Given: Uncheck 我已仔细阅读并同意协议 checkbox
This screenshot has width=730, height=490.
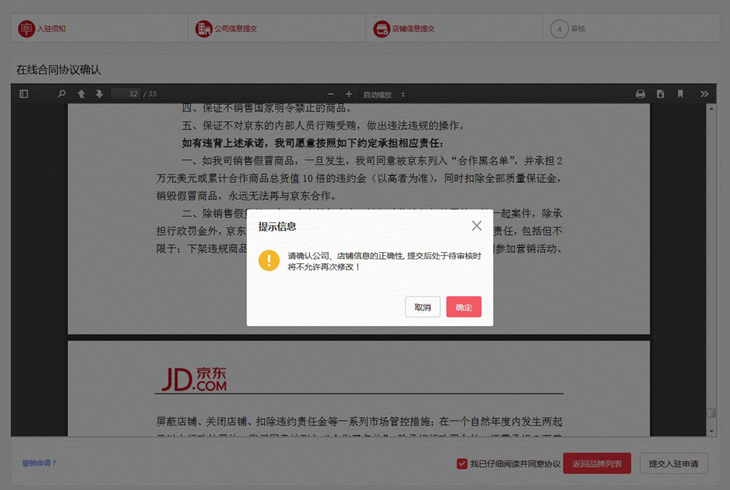Looking at the screenshot, I should click(x=462, y=463).
